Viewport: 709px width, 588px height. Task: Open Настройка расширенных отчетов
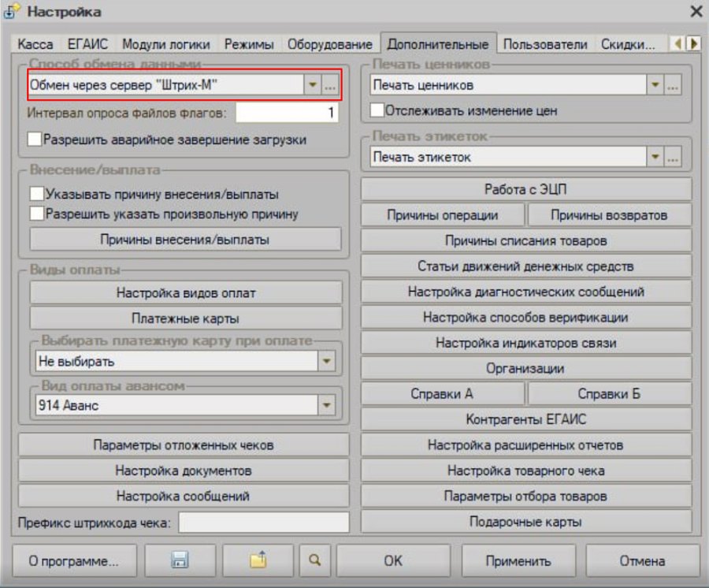pyautogui.click(x=526, y=445)
